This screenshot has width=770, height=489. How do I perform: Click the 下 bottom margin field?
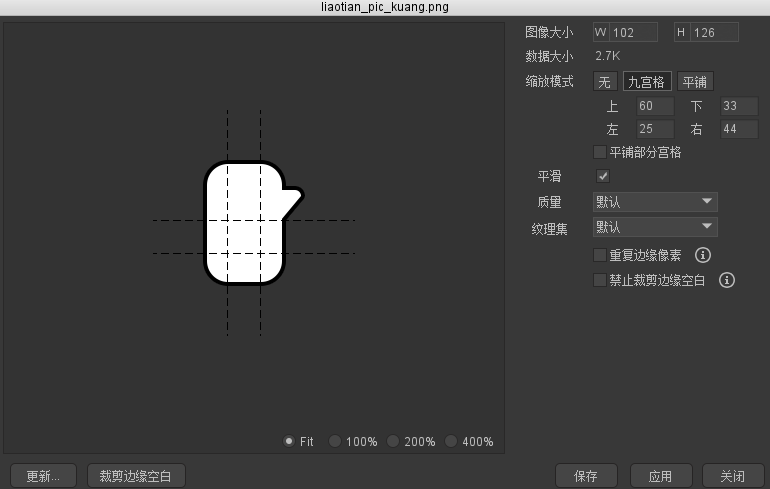[739, 106]
